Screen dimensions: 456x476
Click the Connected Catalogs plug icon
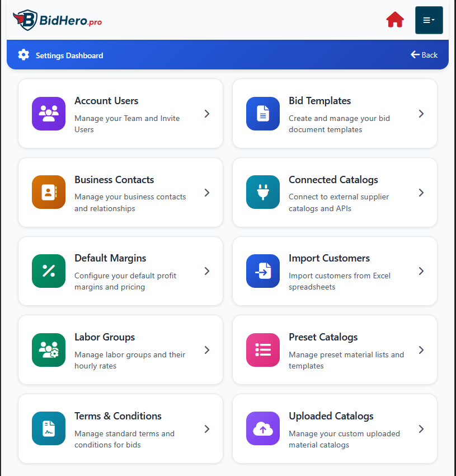tap(262, 193)
